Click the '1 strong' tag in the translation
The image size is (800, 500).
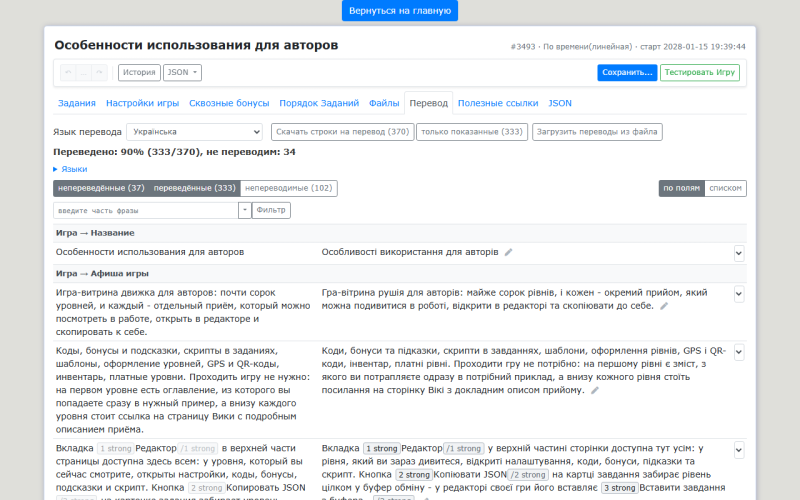point(382,448)
